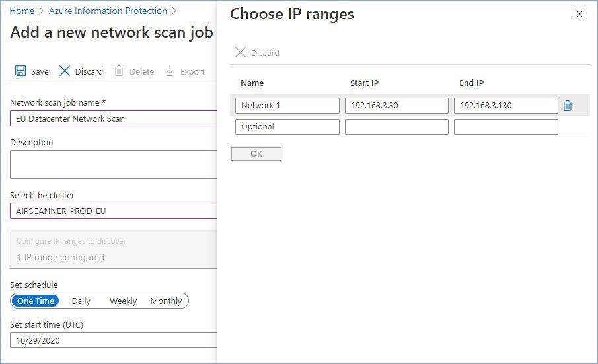
Task: Click the Discard label in job toolbar
Action: 89,71
